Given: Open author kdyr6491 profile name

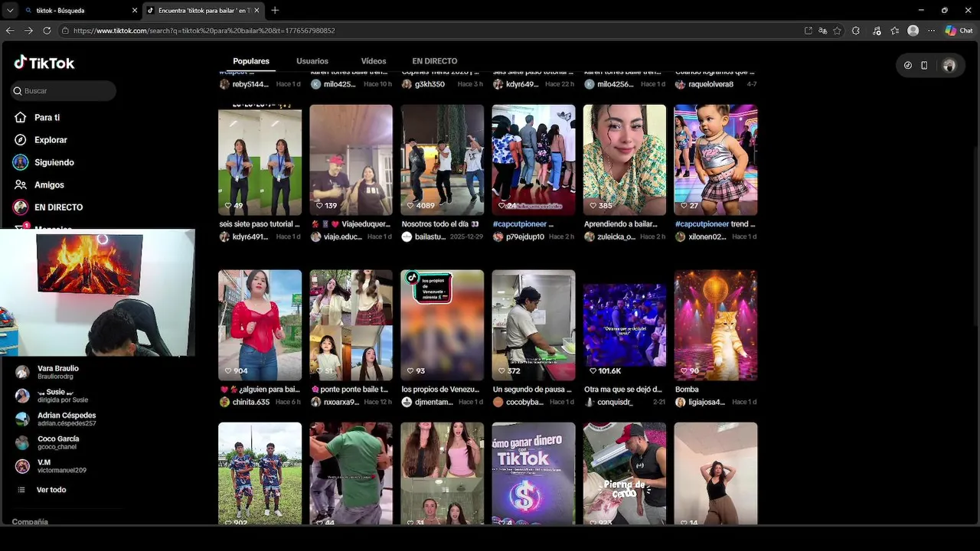Looking at the screenshot, I should pos(250,237).
